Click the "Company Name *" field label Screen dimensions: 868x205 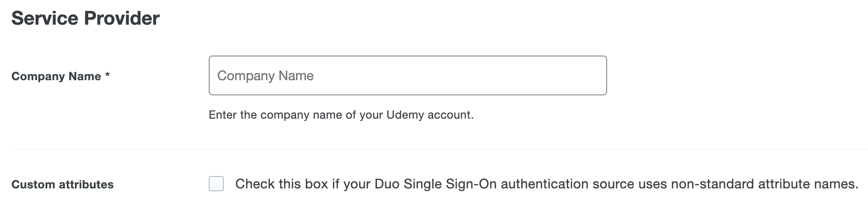click(60, 76)
